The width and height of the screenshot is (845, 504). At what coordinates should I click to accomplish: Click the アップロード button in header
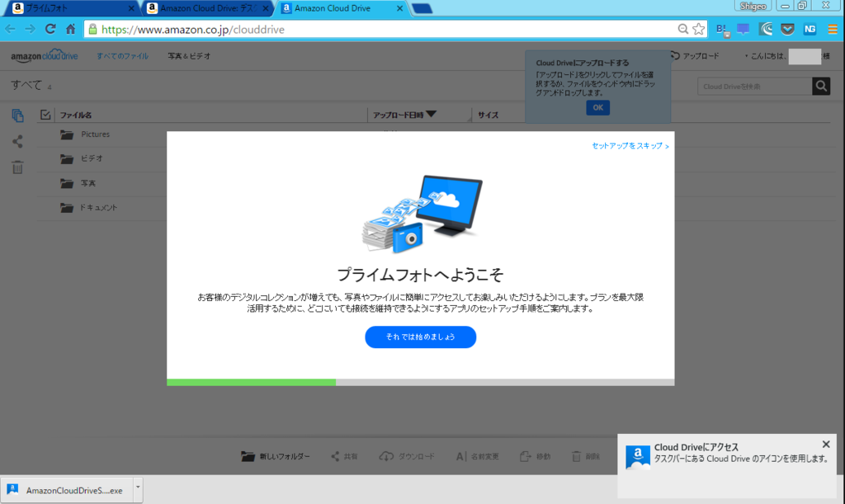[x=695, y=56]
